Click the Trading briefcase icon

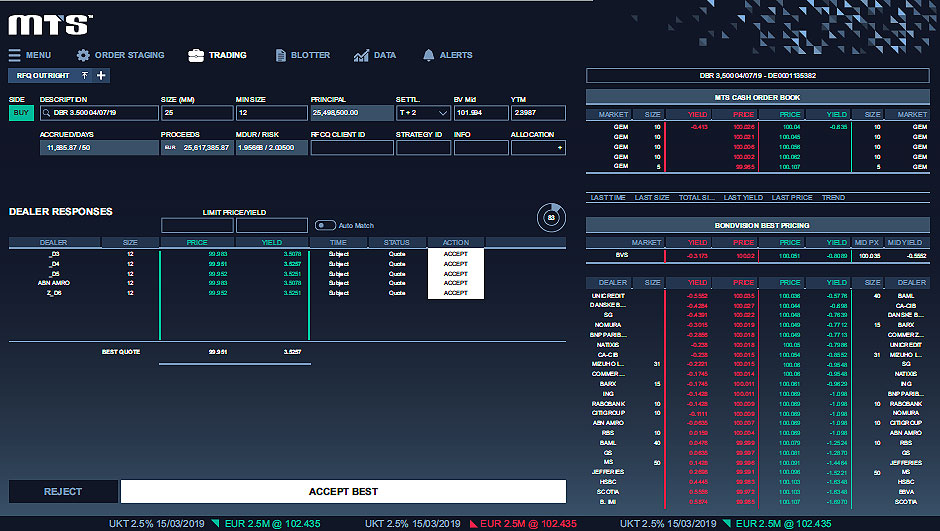point(196,55)
